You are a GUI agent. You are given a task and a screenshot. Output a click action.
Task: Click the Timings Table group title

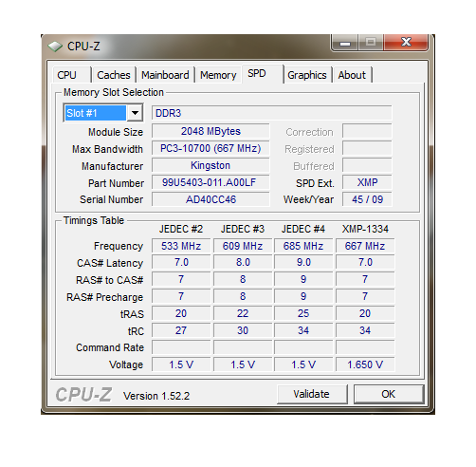click(94, 220)
